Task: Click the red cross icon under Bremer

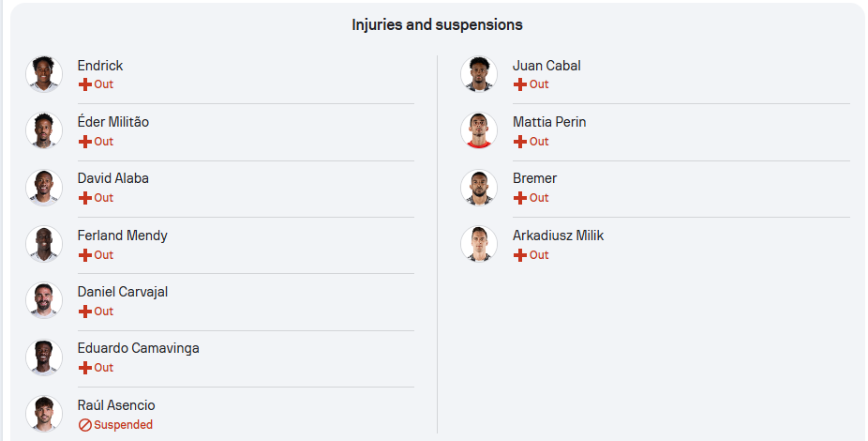Action: coord(520,198)
